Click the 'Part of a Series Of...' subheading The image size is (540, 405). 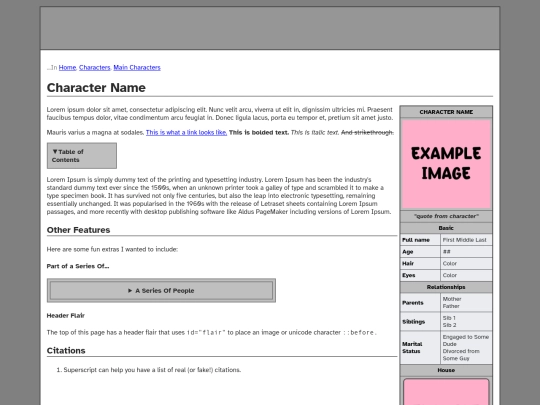pos(78,266)
